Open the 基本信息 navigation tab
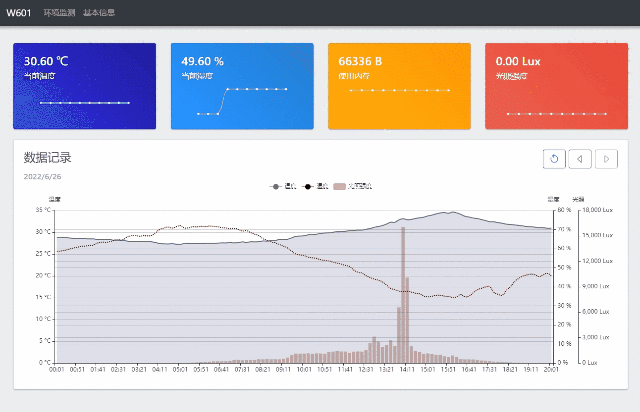 (99, 13)
